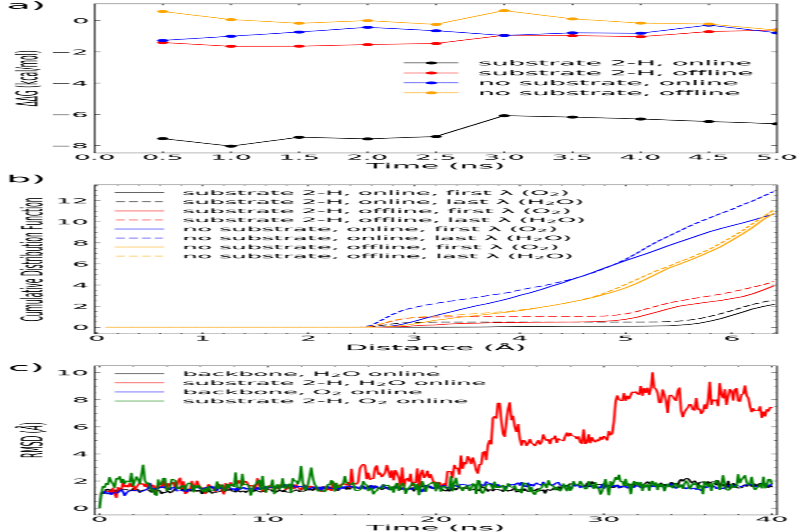
Task: Click the "5.0" tick on panel a time axis
Action: 777,157
